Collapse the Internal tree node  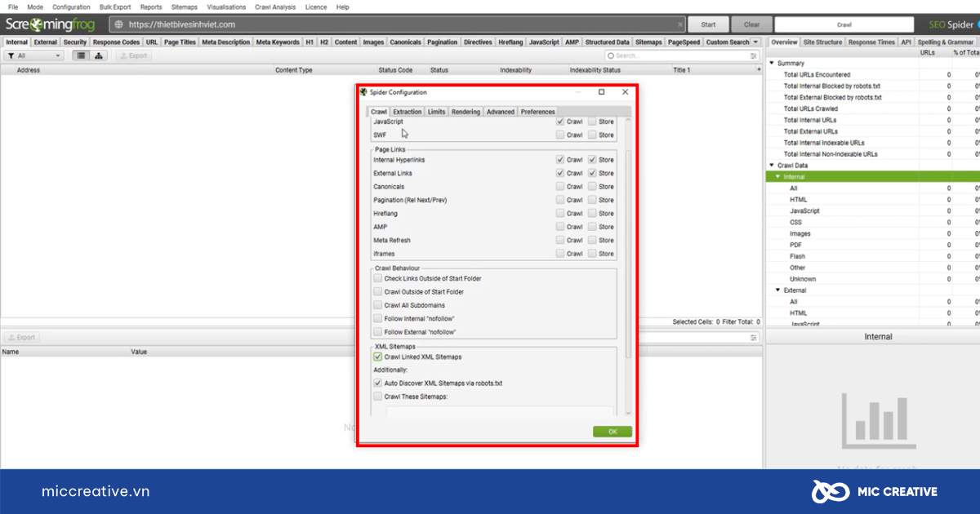pos(778,177)
